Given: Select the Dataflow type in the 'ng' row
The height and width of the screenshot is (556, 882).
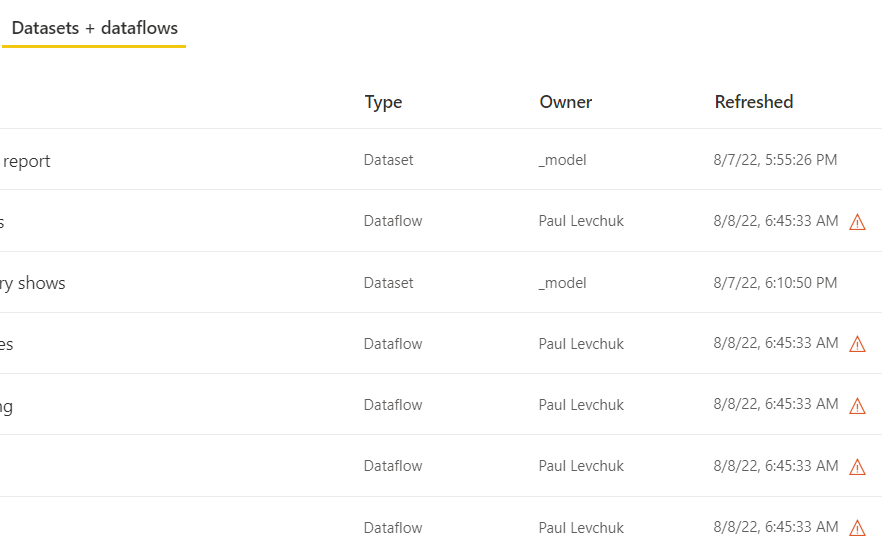Looking at the screenshot, I should [x=393, y=405].
